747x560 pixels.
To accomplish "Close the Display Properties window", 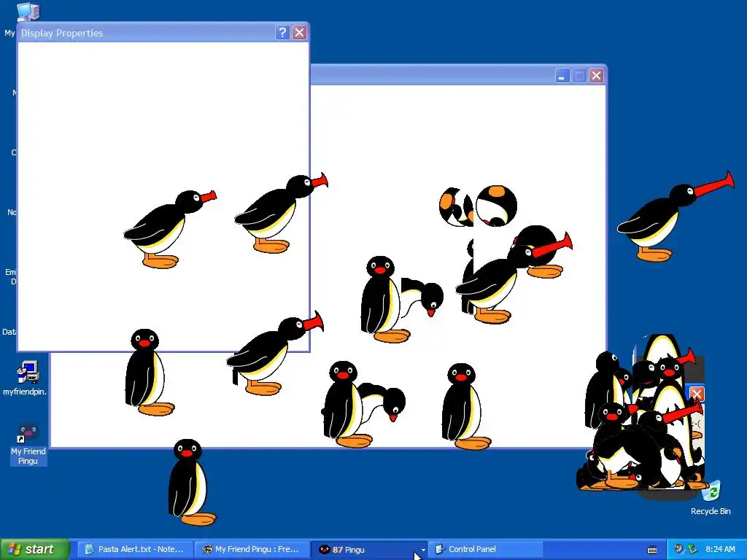I will [x=299, y=32].
